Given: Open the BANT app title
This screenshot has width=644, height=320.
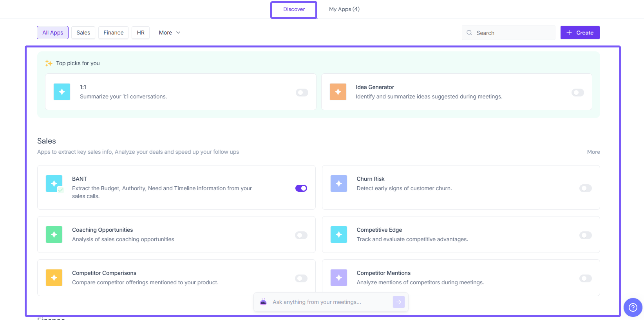Looking at the screenshot, I should tap(80, 179).
